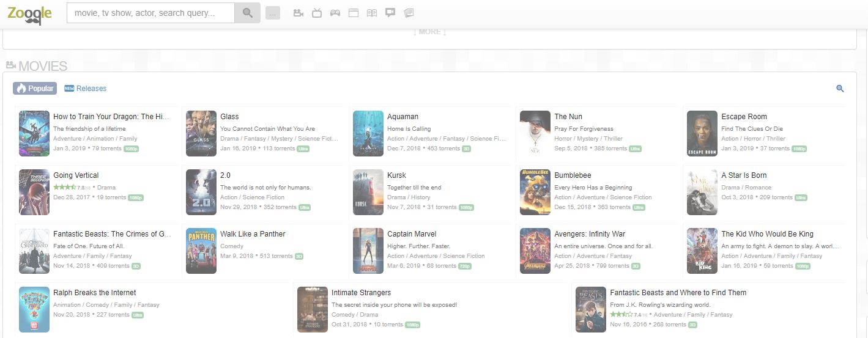Viewport: 868px width, 338px height.
Task: Open Ralph Breaks the Internet poster
Action: click(34, 310)
